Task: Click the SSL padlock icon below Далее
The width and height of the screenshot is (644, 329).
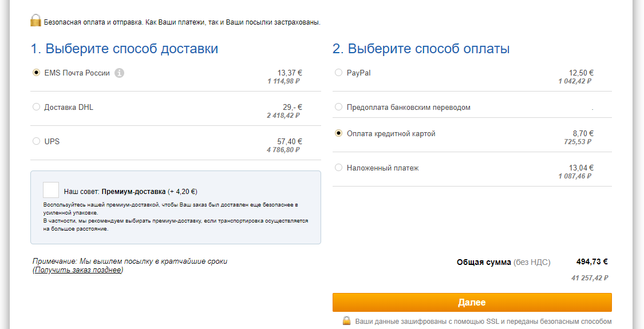Action: (x=346, y=321)
